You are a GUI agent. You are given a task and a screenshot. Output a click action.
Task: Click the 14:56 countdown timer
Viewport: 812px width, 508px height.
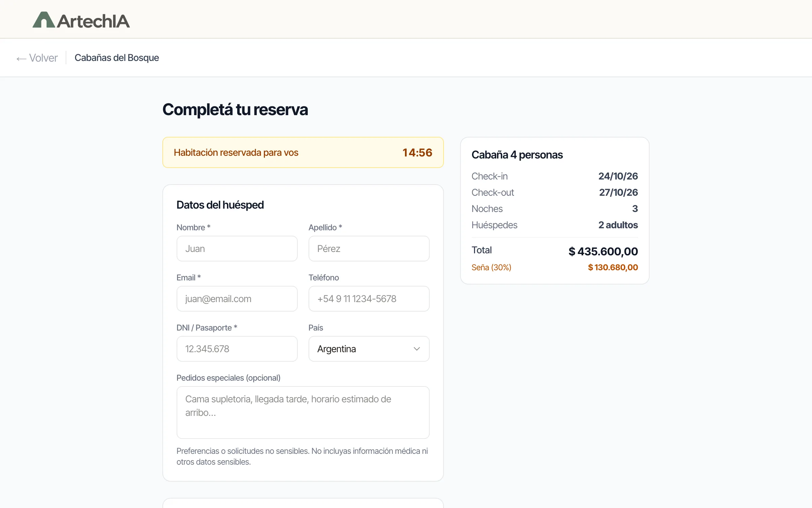[417, 153]
